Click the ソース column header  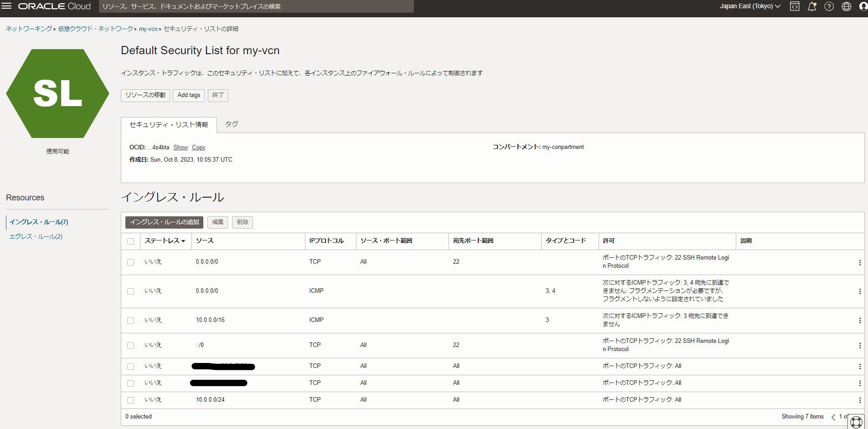coord(205,241)
